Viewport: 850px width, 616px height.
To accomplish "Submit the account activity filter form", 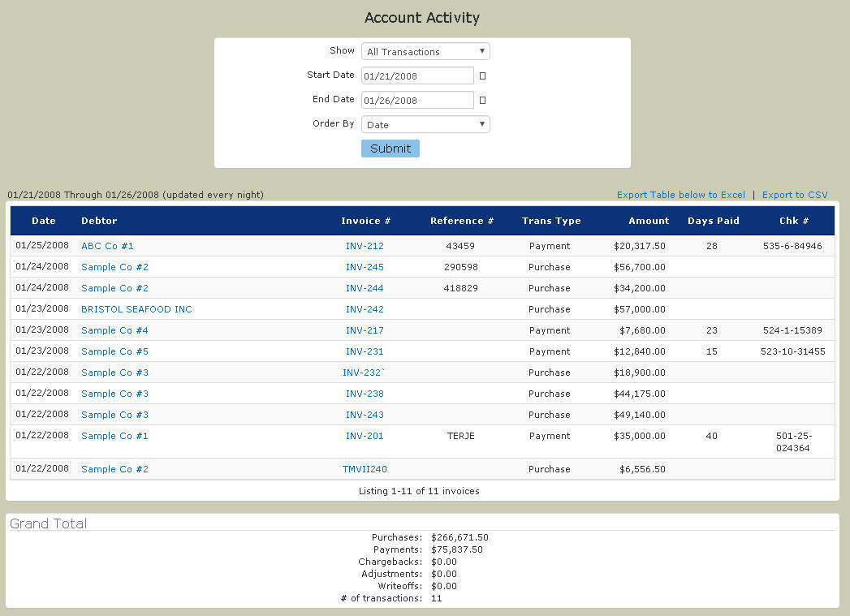I will pyautogui.click(x=390, y=149).
